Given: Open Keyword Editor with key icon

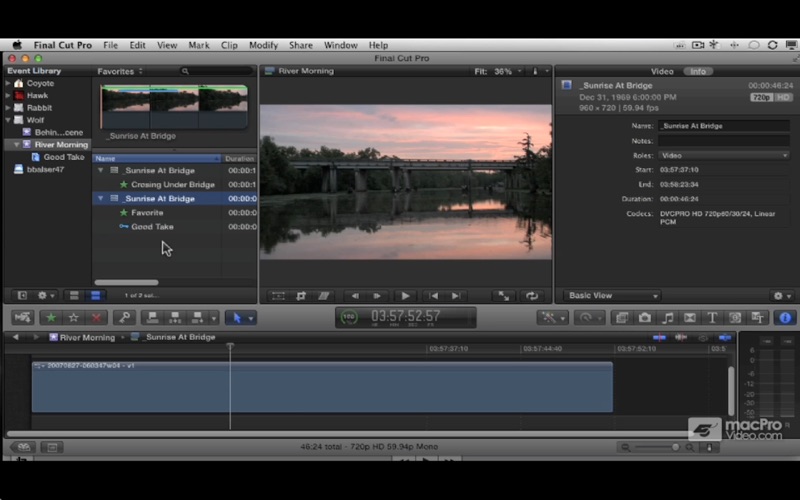Looking at the screenshot, I should 124,317.
